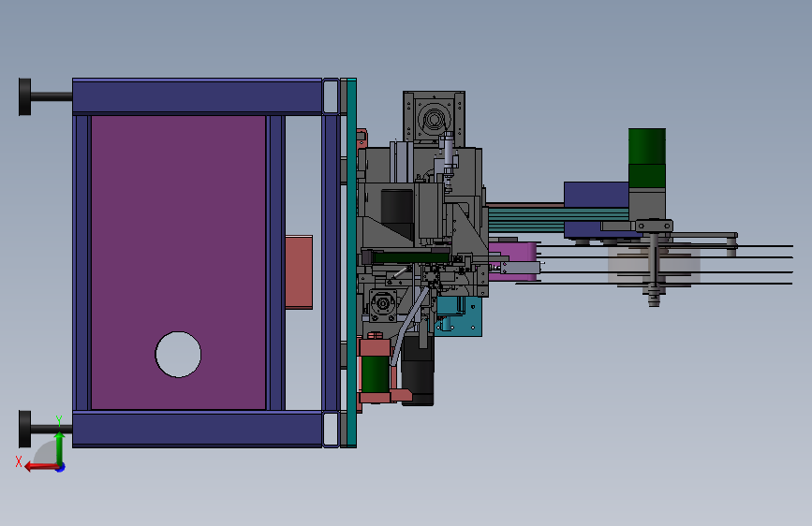The width and height of the screenshot is (812, 526).
Task: Select the gray gearbox housing at top
Action: (x=434, y=119)
